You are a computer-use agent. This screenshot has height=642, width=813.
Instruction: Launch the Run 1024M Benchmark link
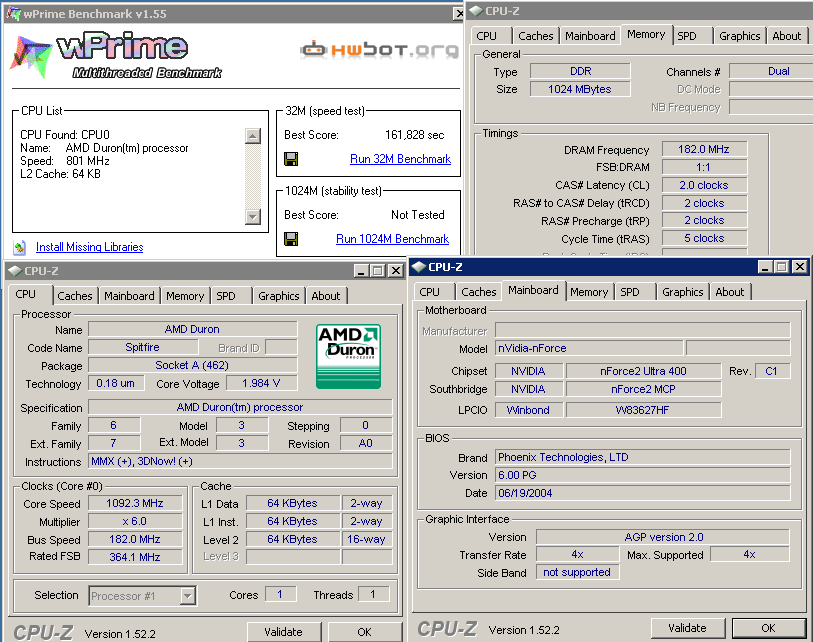(x=392, y=239)
